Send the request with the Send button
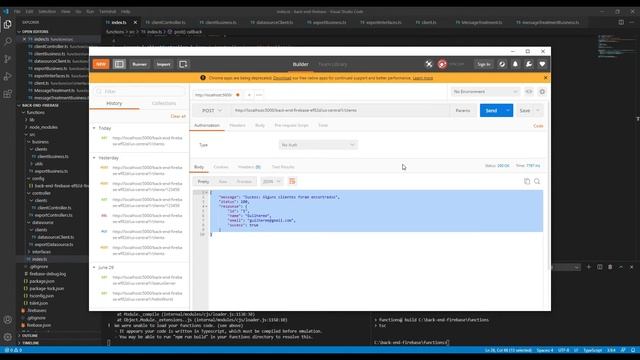 491,111
